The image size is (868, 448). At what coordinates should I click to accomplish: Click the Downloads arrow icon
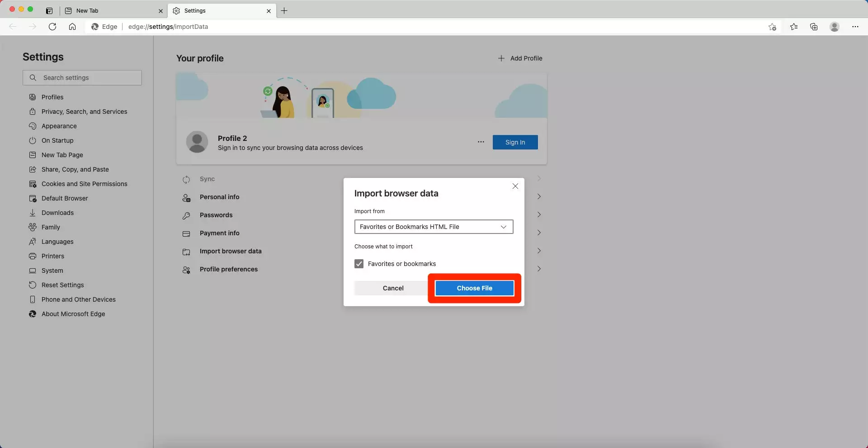(33, 213)
